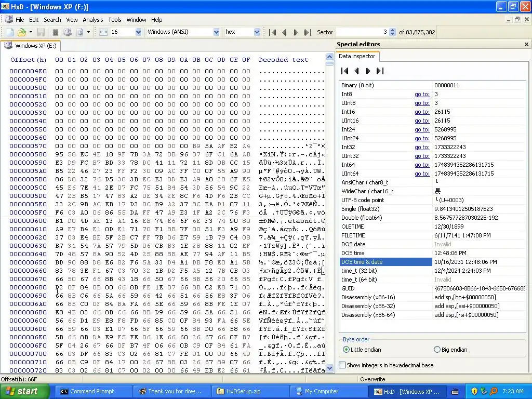Open the View menu

click(72, 20)
